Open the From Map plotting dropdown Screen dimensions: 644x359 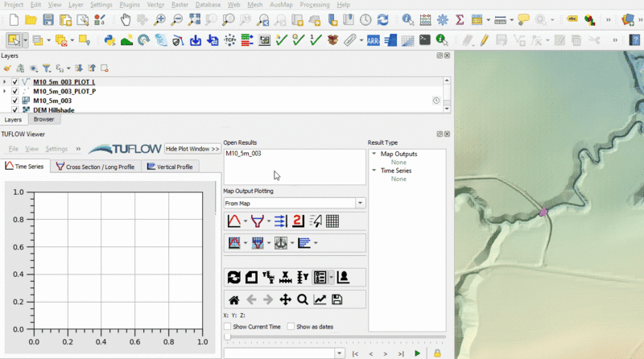tap(360, 204)
